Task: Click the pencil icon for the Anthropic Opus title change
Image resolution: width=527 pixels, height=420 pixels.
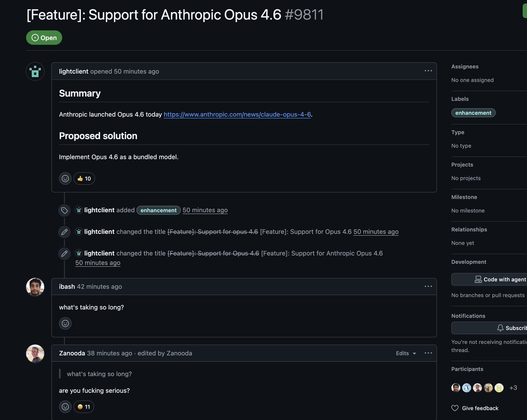Action: pyautogui.click(x=65, y=254)
